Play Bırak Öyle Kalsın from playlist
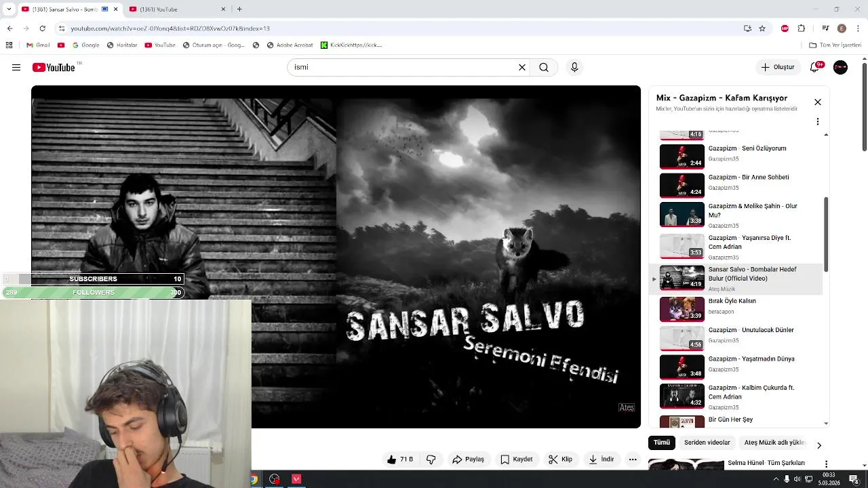This screenshot has height=488, width=868. (736, 308)
